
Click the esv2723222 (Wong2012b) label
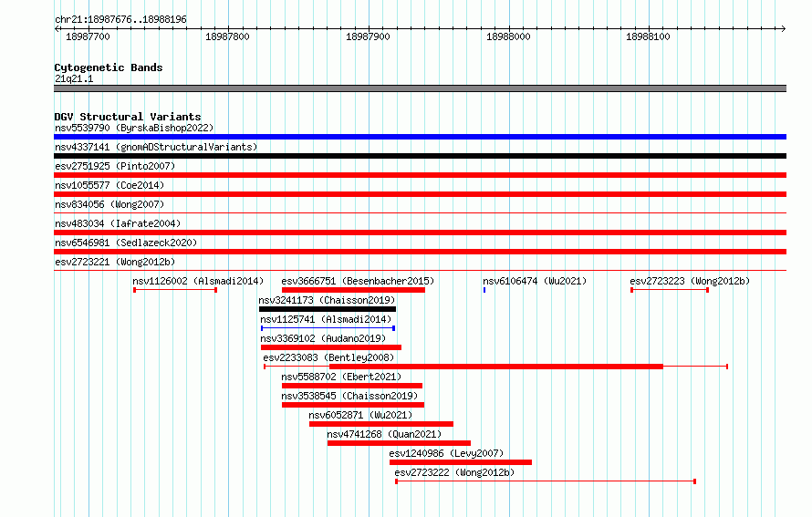coord(454,472)
